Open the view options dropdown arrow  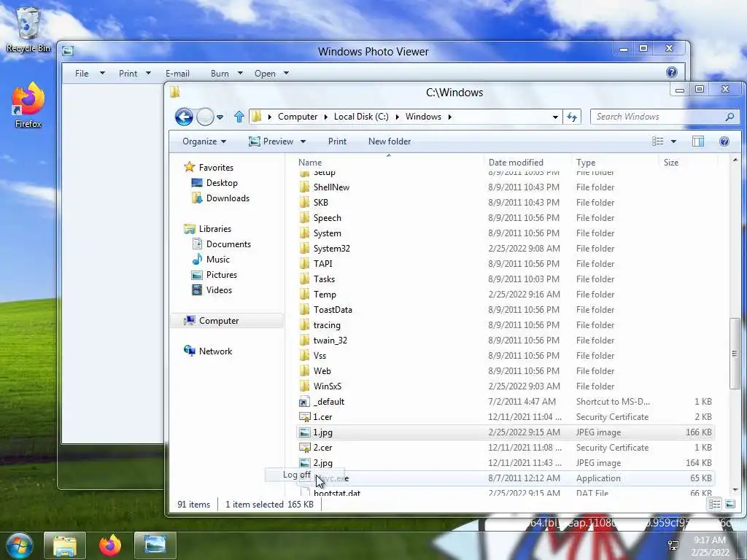pos(673,141)
